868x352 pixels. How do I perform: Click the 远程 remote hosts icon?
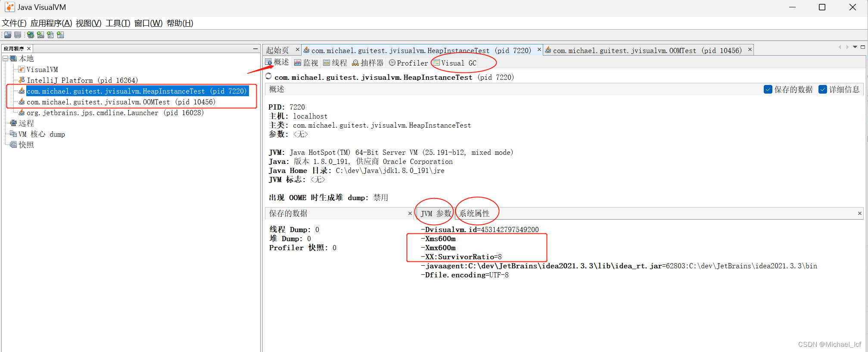click(x=13, y=123)
